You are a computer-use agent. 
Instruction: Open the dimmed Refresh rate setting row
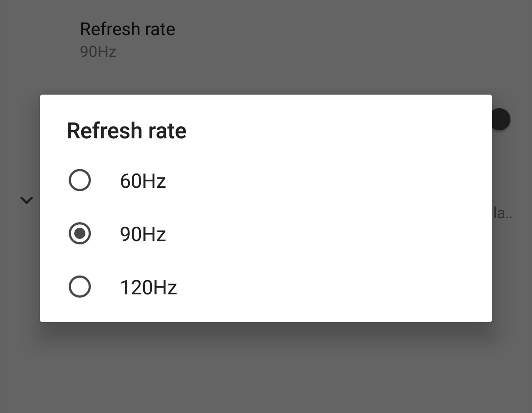point(127,29)
